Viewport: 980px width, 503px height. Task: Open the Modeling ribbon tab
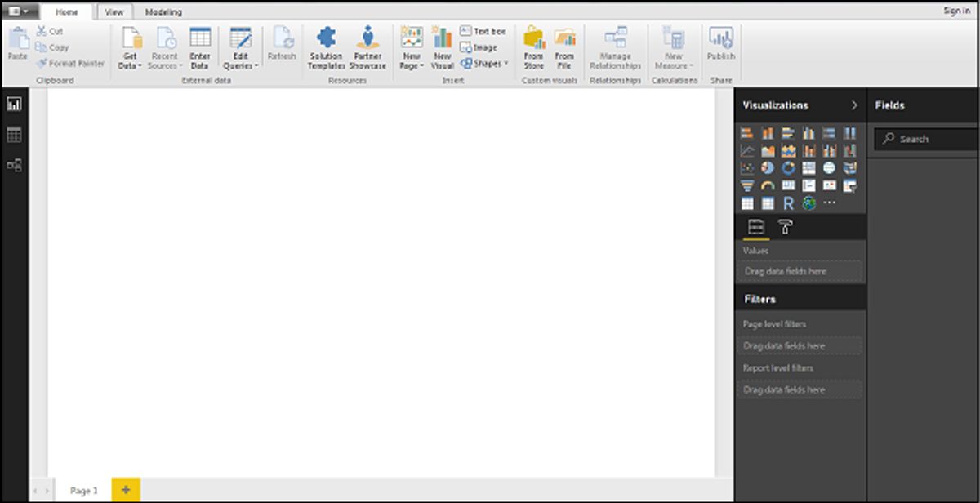click(163, 11)
